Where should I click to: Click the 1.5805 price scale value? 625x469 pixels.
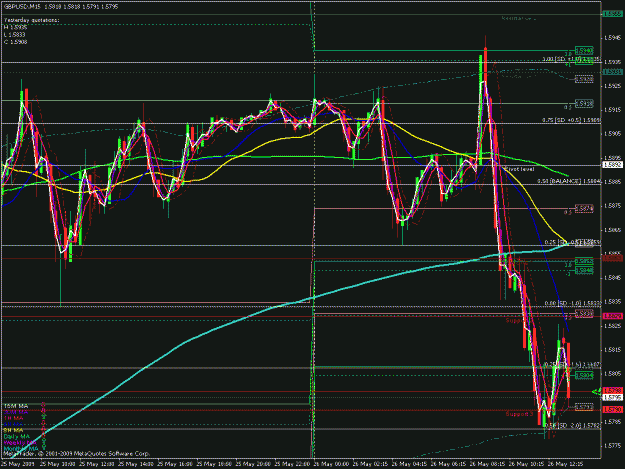pos(612,374)
